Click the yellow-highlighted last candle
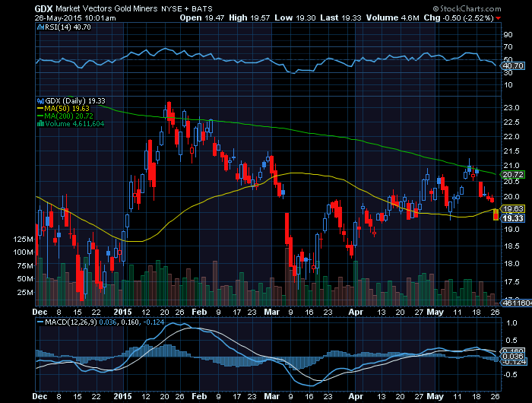This screenshot has height=403, width=532. pyautogui.click(x=496, y=214)
